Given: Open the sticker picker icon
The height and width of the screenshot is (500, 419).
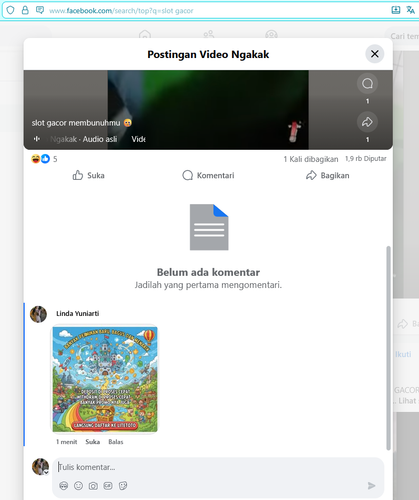Looking at the screenshot, I should 123,486.
